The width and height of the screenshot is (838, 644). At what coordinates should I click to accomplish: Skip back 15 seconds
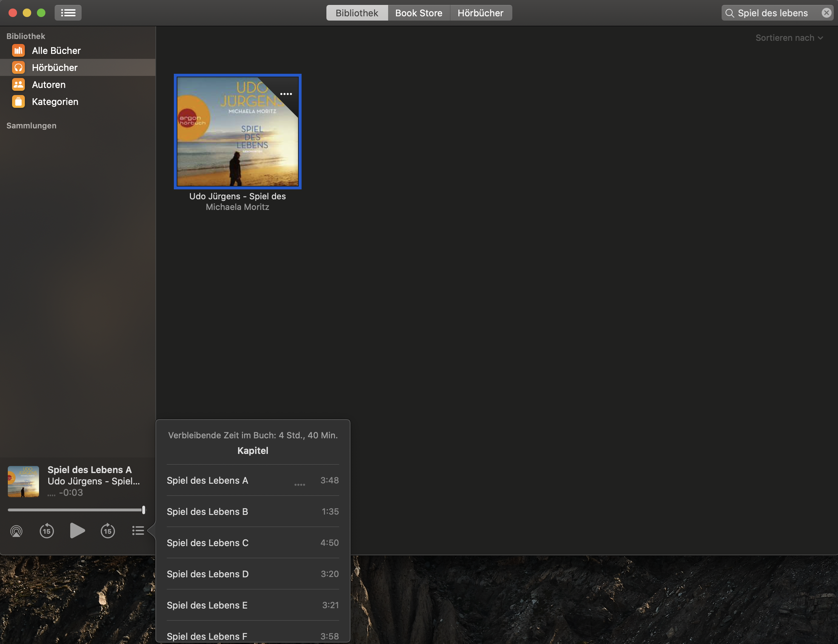(47, 531)
